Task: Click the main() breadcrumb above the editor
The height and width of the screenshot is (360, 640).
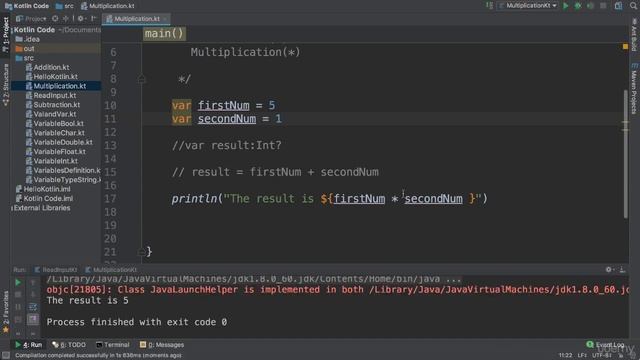Action: 164,33
